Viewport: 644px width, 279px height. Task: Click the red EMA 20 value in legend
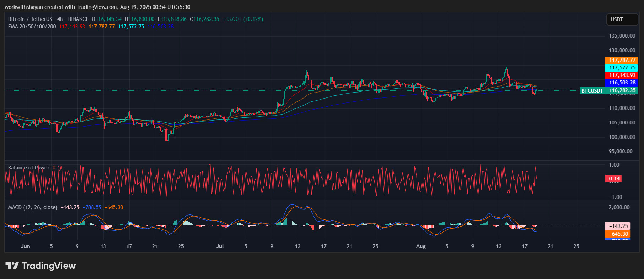(72, 27)
